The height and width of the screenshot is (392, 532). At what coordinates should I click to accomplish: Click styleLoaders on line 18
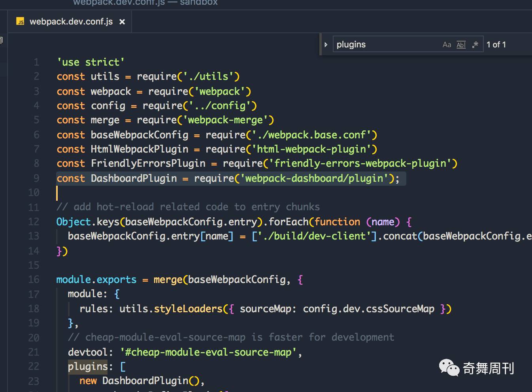[188, 309]
